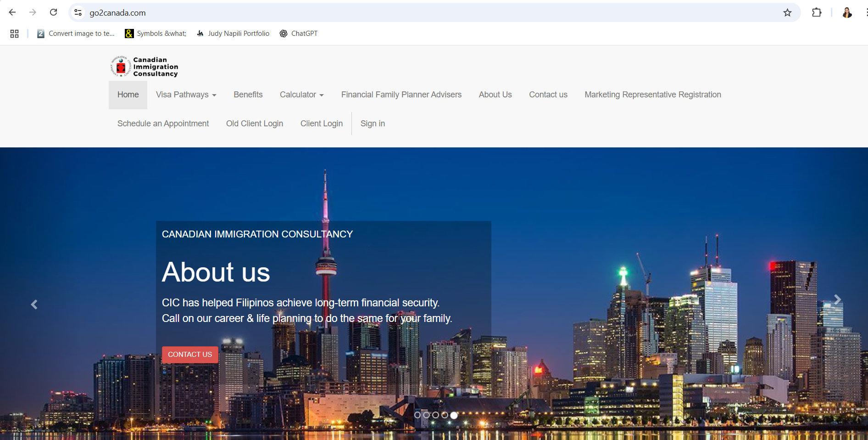Click the About us slide heading

[216, 272]
